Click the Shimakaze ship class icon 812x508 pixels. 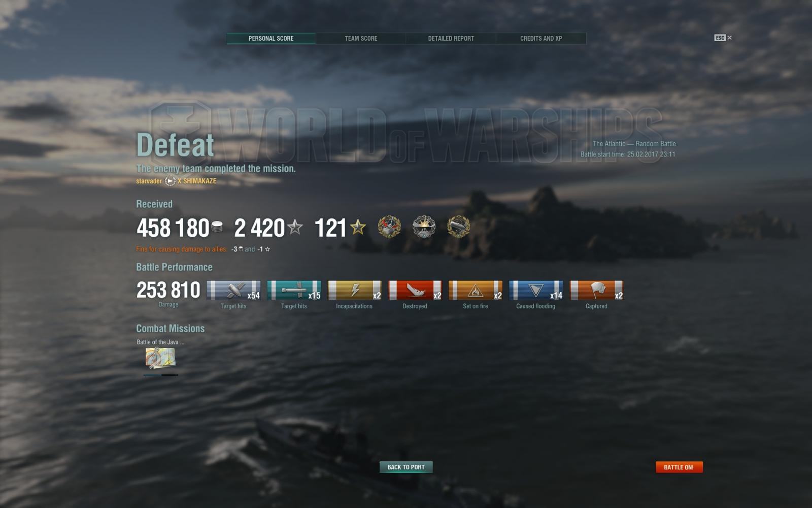[x=170, y=181]
